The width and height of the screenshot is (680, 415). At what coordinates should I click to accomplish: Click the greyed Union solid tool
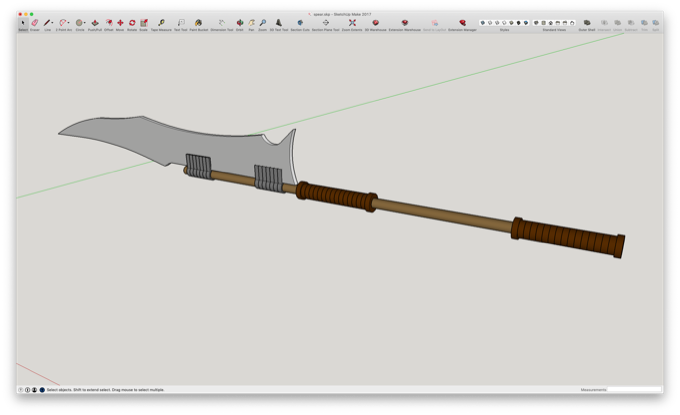pyautogui.click(x=618, y=23)
